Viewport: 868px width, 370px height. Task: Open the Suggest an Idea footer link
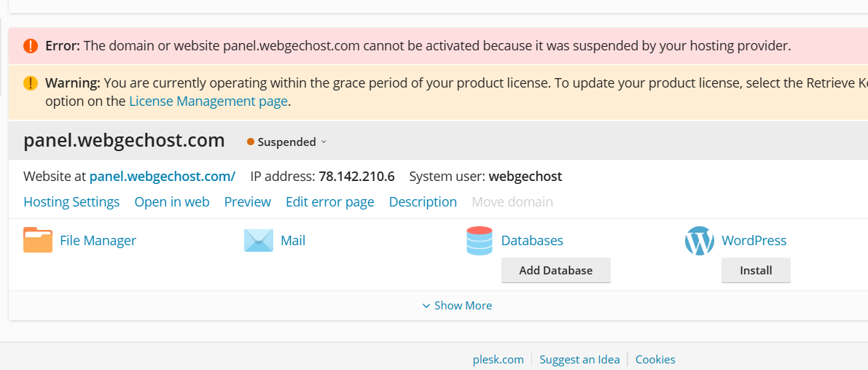click(x=579, y=360)
